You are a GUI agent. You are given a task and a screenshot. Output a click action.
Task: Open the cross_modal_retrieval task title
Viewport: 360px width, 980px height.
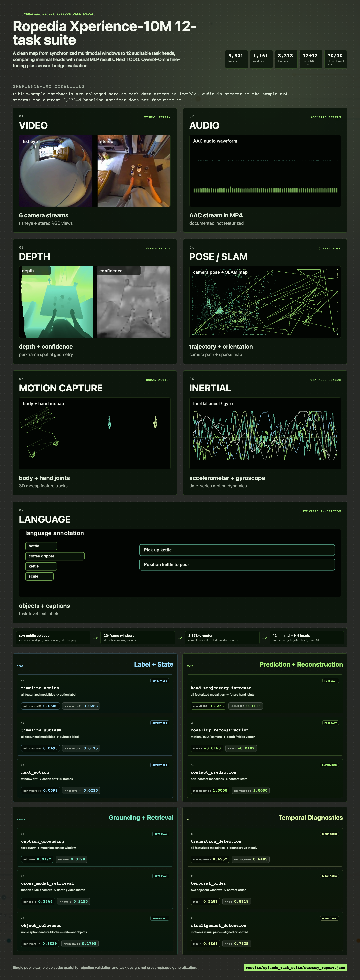coord(48,883)
